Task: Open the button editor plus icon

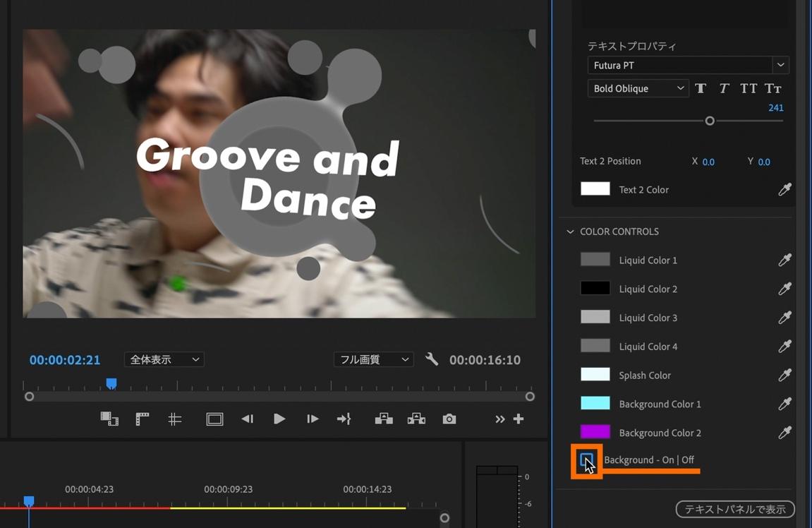Action: [519, 419]
